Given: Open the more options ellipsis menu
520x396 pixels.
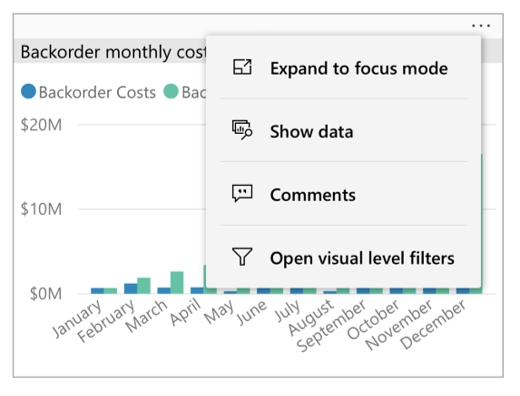Looking at the screenshot, I should point(481,26).
